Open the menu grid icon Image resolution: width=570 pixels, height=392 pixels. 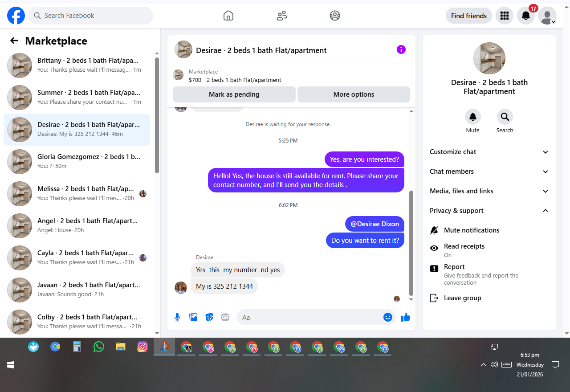pyautogui.click(x=505, y=16)
